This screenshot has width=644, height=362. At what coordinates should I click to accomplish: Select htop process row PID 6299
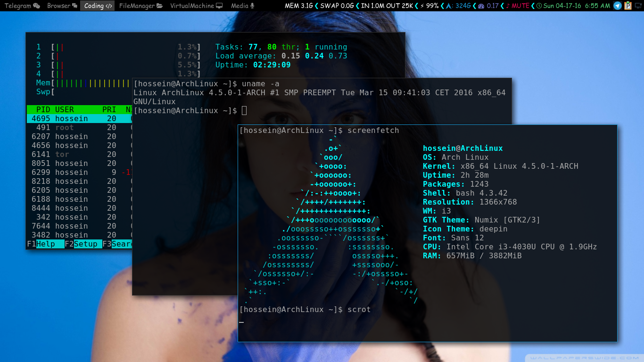[x=79, y=172]
